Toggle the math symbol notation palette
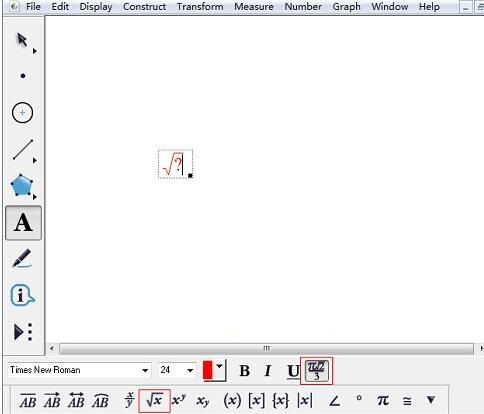Viewport: 484px width, 414px height. pos(316,371)
